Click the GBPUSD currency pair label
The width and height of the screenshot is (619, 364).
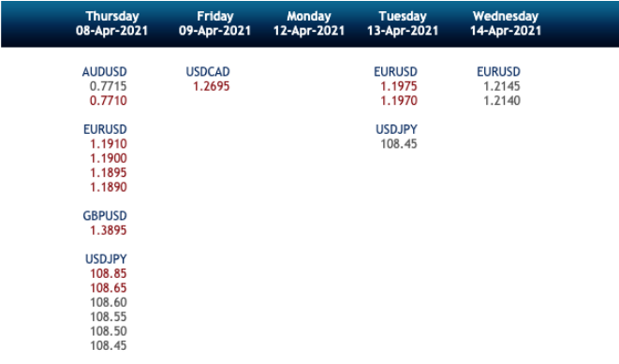click(105, 216)
